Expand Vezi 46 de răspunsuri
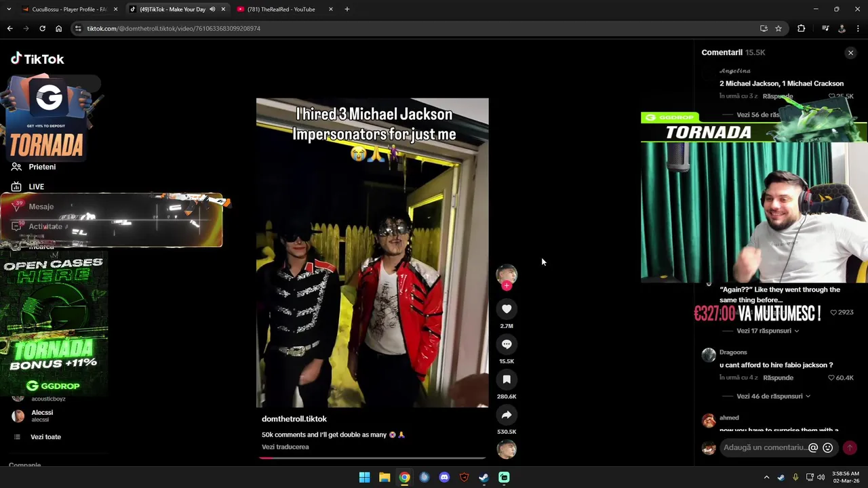 click(773, 396)
